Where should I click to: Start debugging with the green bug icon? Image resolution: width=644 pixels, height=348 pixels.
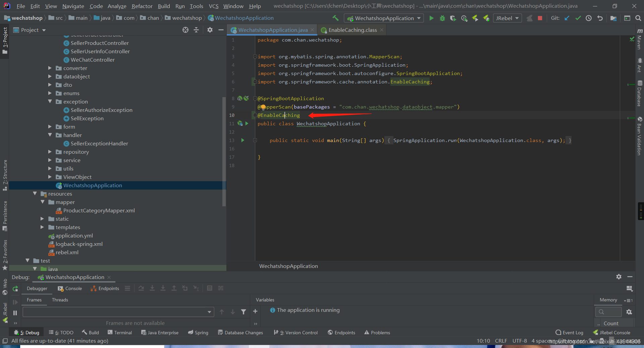(x=442, y=18)
